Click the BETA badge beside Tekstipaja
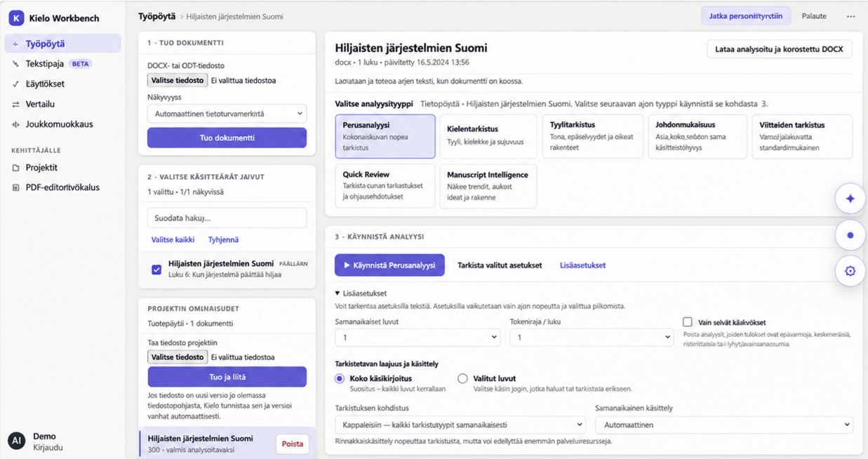The image size is (868, 459). [81, 64]
